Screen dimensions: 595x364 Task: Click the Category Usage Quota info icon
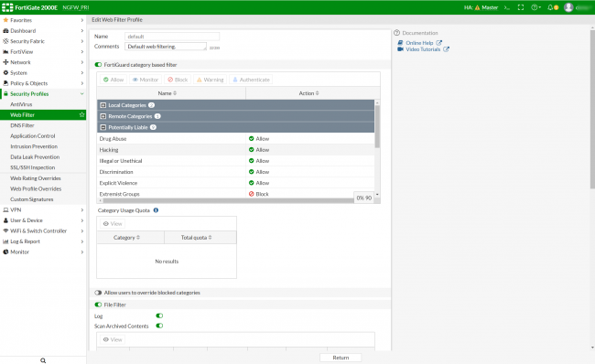point(156,210)
